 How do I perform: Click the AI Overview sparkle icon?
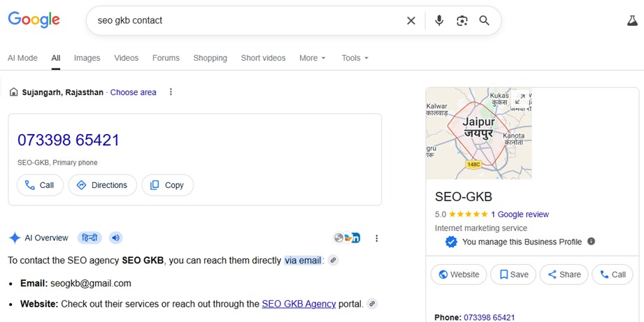[15, 238]
